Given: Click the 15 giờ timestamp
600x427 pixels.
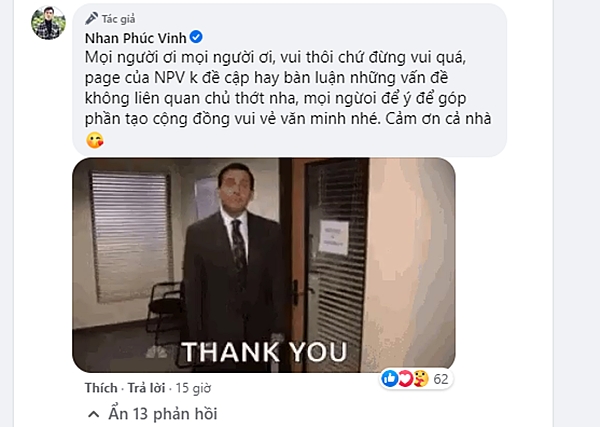Looking at the screenshot, I should [193, 388].
